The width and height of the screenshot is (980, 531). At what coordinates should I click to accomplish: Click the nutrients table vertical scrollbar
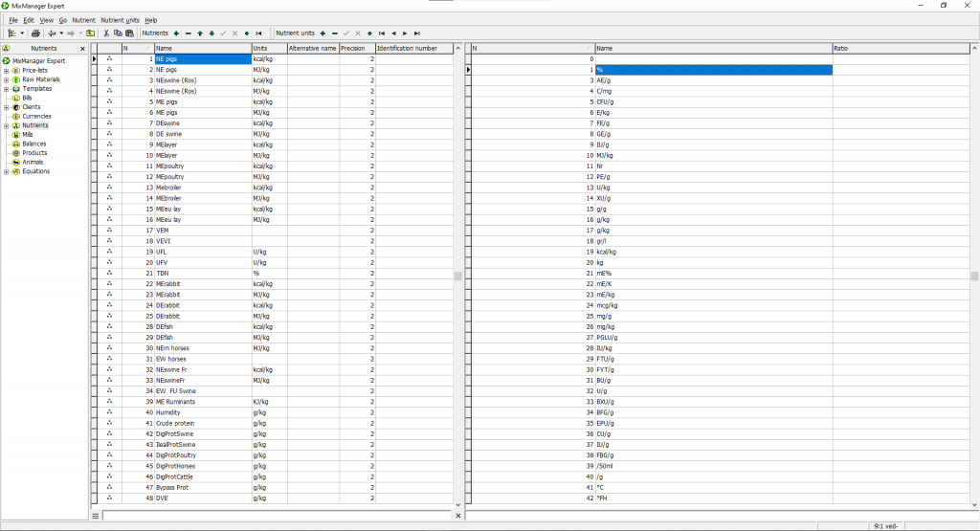coord(457,276)
